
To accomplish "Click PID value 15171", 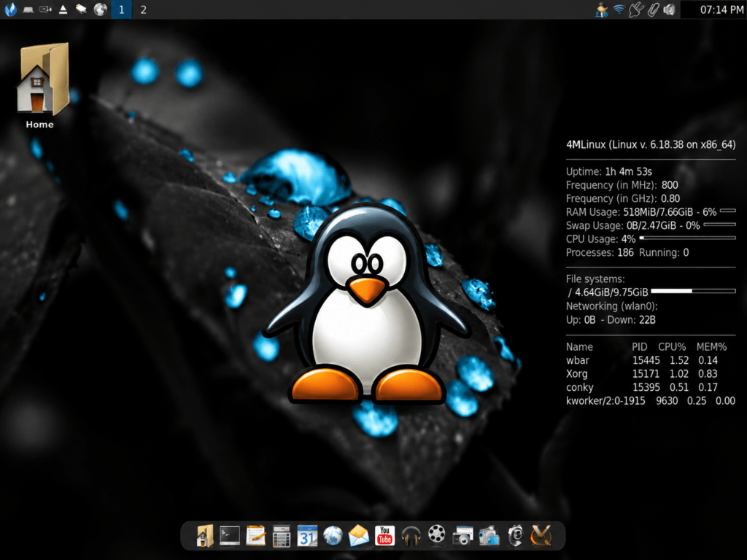I will (x=646, y=374).
